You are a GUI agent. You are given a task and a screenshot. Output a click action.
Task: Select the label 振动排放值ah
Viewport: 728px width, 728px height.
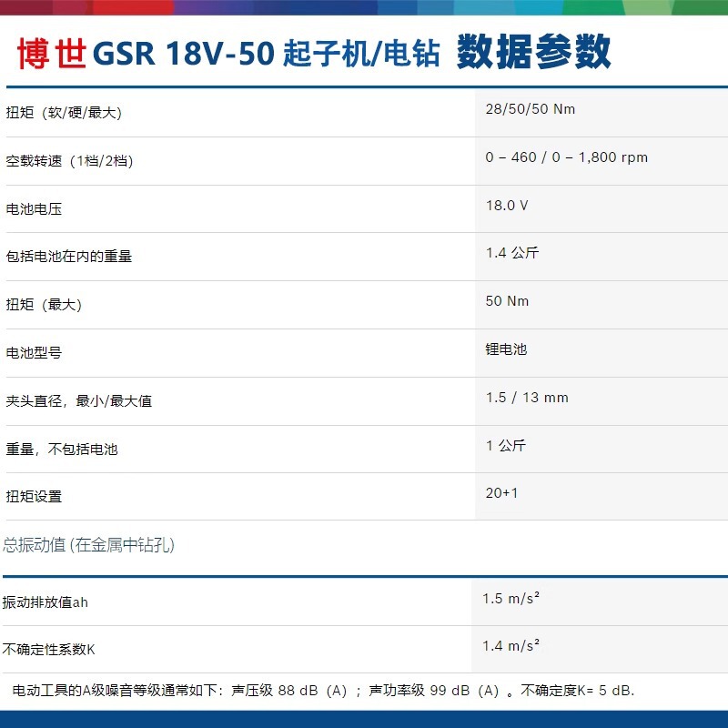(x=45, y=602)
